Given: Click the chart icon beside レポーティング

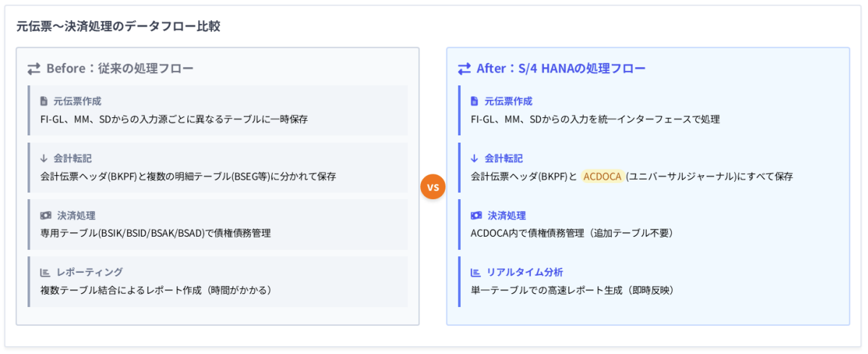Looking at the screenshot, I should 45,272.
